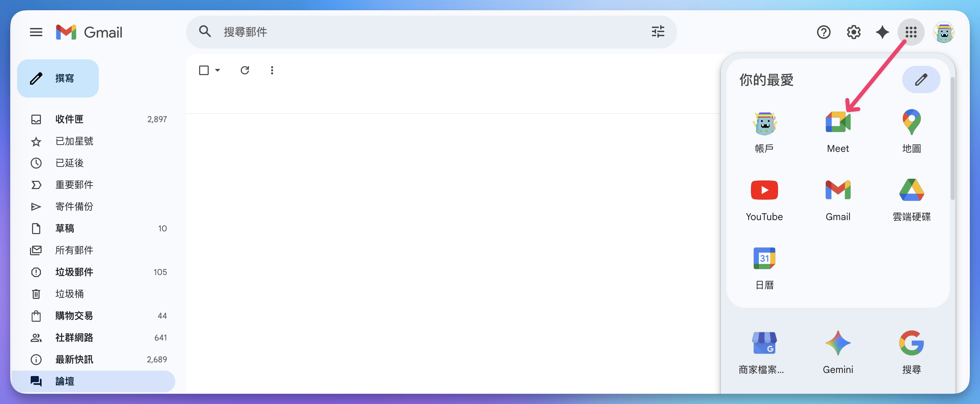Open the more options three-dot menu
This screenshot has height=404, width=980.
[x=272, y=70]
